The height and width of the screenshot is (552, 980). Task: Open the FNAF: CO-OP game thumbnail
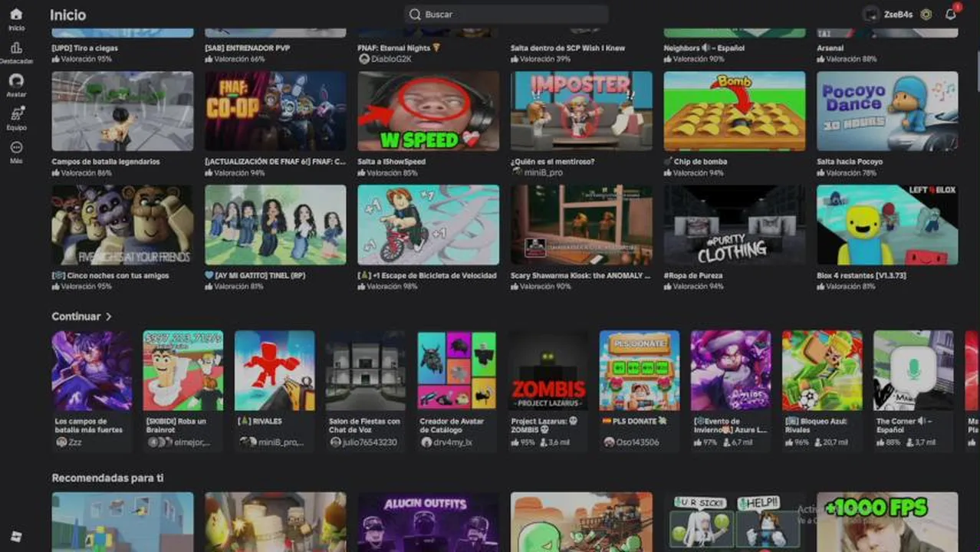(275, 111)
